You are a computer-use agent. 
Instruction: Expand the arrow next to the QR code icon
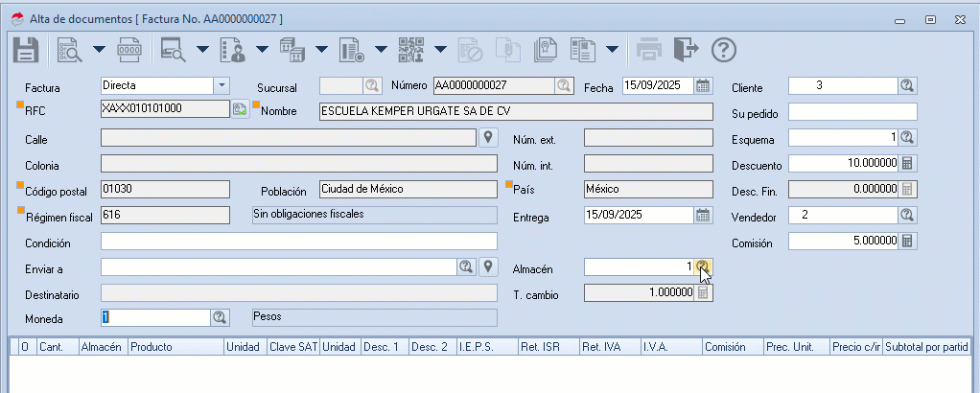coord(440,49)
